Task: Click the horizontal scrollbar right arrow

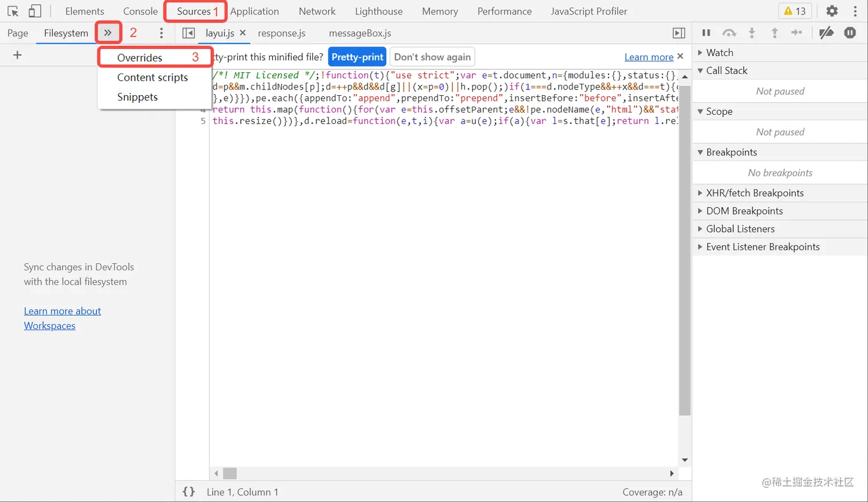Action: (672, 473)
